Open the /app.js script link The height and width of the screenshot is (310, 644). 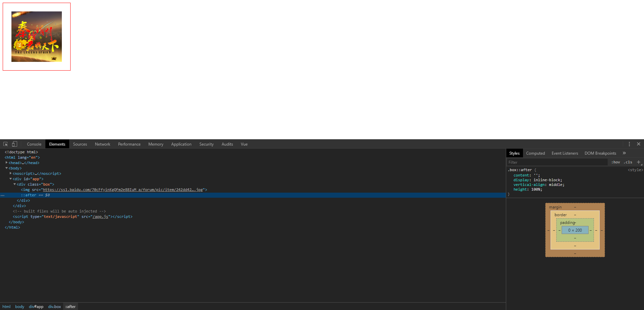click(x=100, y=217)
